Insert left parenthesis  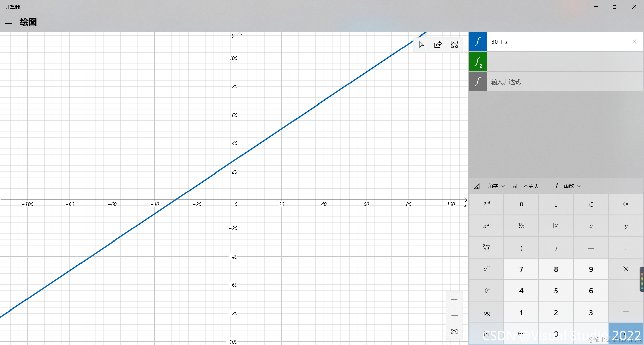pos(521,248)
